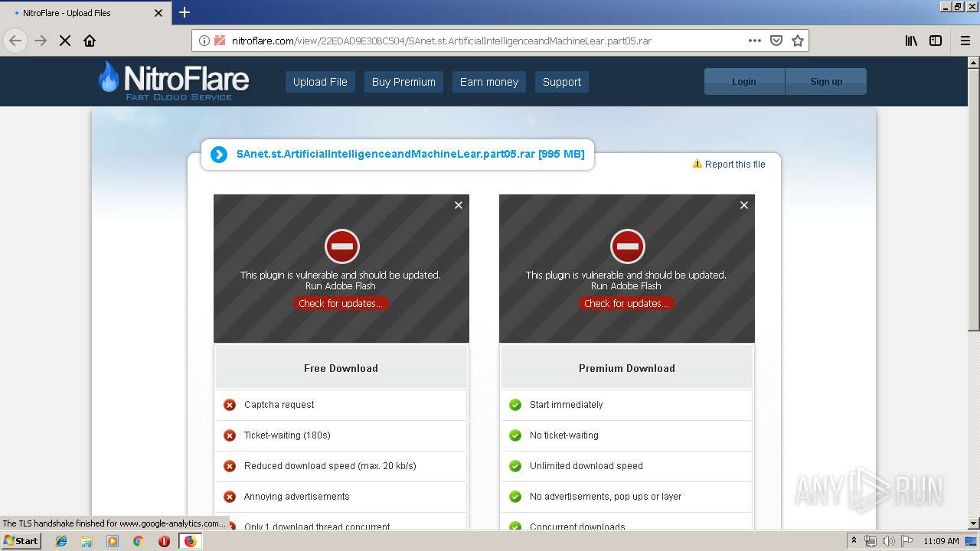Image resolution: width=980 pixels, height=551 pixels.
Task: Open the Support menu item
Action: point(562,82)
